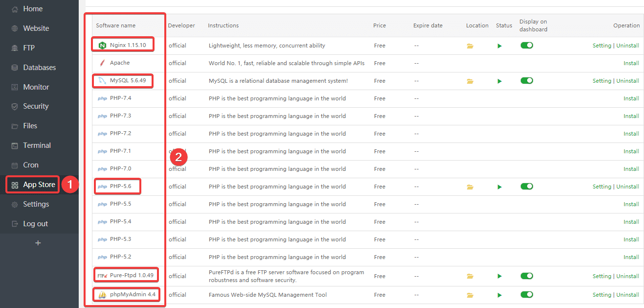Go to Databases in the sidebar
The image size is (644, 308).
(39, 68)
